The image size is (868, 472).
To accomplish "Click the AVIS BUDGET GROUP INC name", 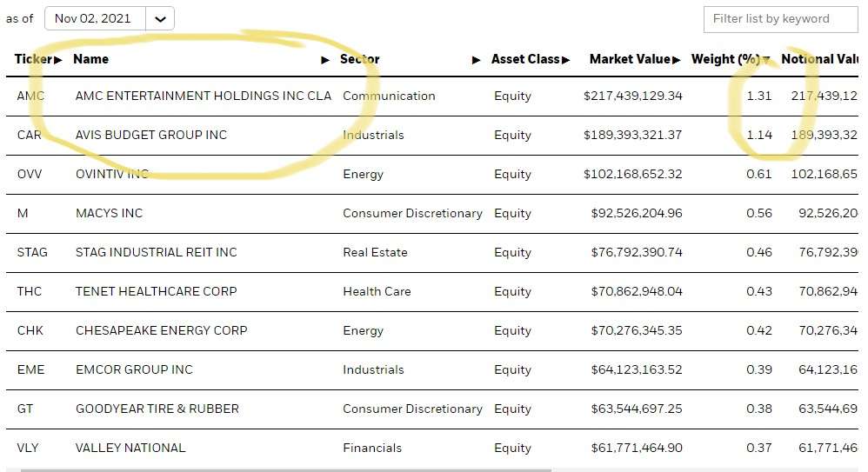I will coord(151,135).
